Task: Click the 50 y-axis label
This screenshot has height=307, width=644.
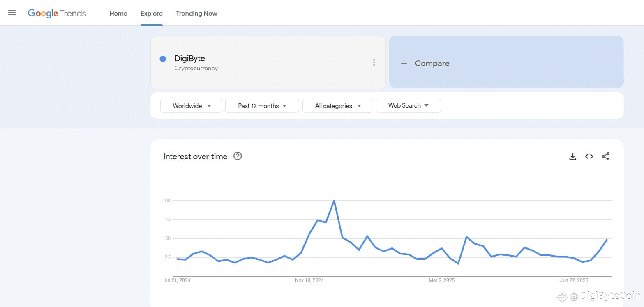Action: (168, 238)
